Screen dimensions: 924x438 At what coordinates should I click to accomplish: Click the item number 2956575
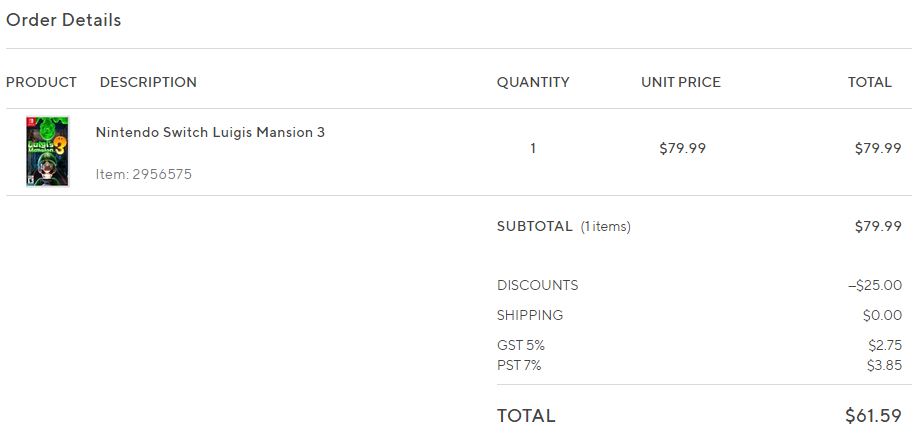(144, 174)
